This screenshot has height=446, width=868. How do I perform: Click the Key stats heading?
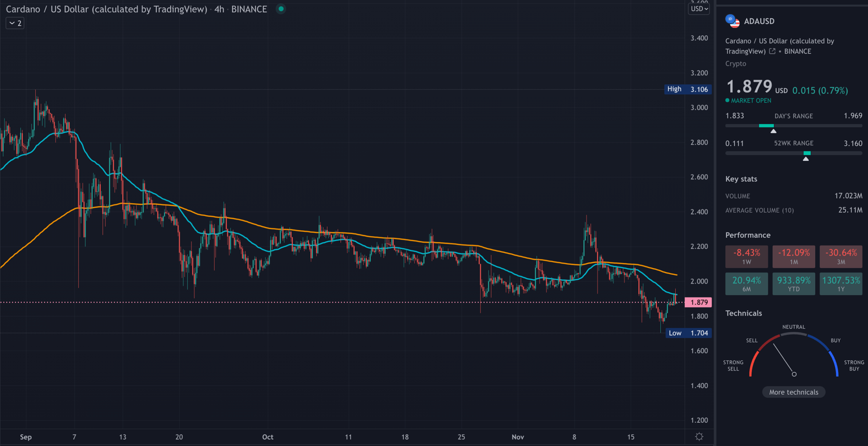click(x=741, y=179)
